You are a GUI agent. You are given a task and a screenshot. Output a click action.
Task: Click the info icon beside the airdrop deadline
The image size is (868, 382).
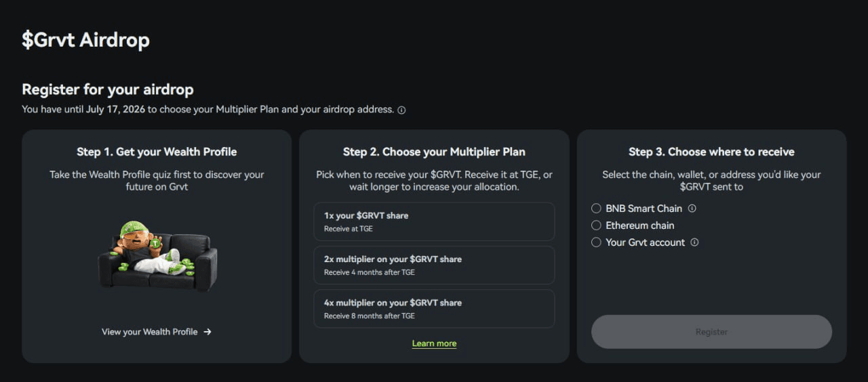coord(401,110)
